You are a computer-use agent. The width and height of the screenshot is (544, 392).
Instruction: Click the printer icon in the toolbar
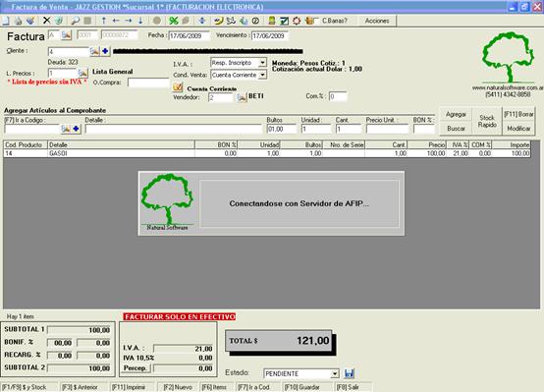click(18, 21)
